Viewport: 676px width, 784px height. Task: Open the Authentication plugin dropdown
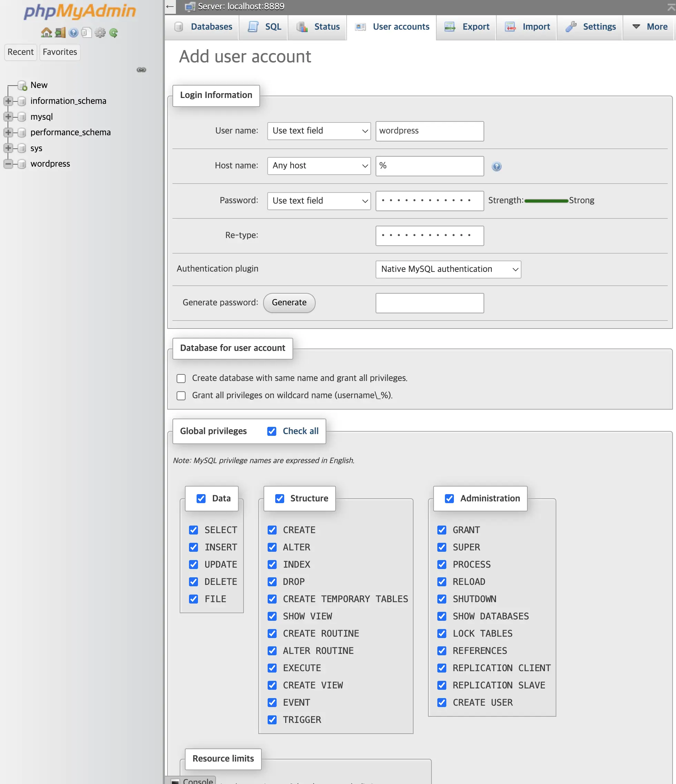(448, 269)
